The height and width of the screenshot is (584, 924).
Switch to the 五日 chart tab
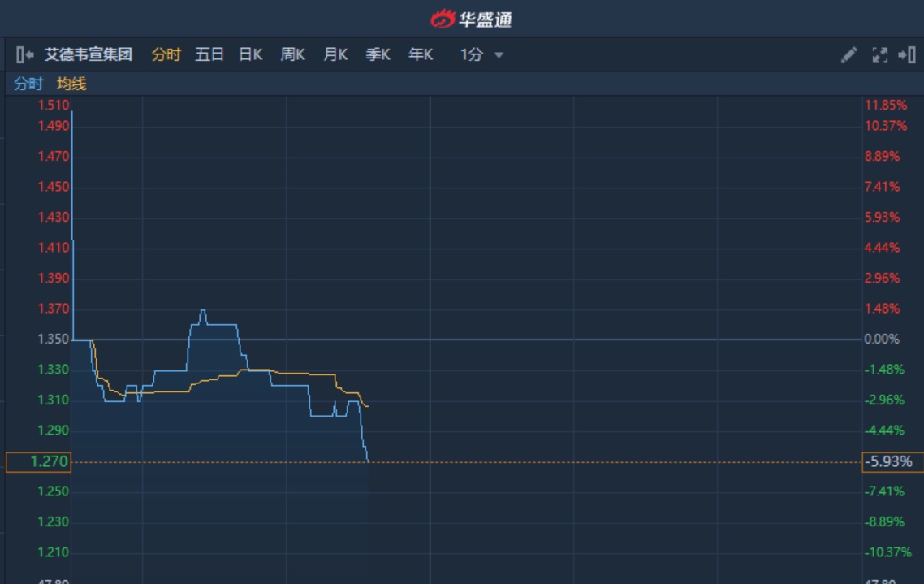[209, 55]
